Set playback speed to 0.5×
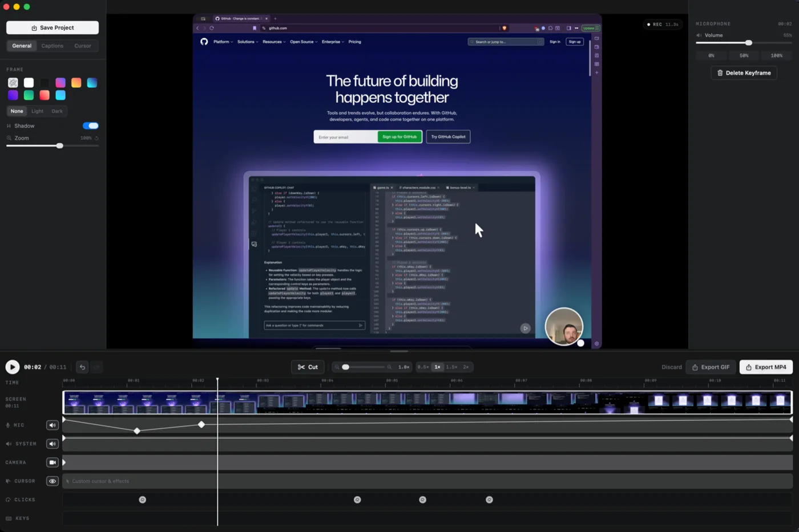 [423, 367]
